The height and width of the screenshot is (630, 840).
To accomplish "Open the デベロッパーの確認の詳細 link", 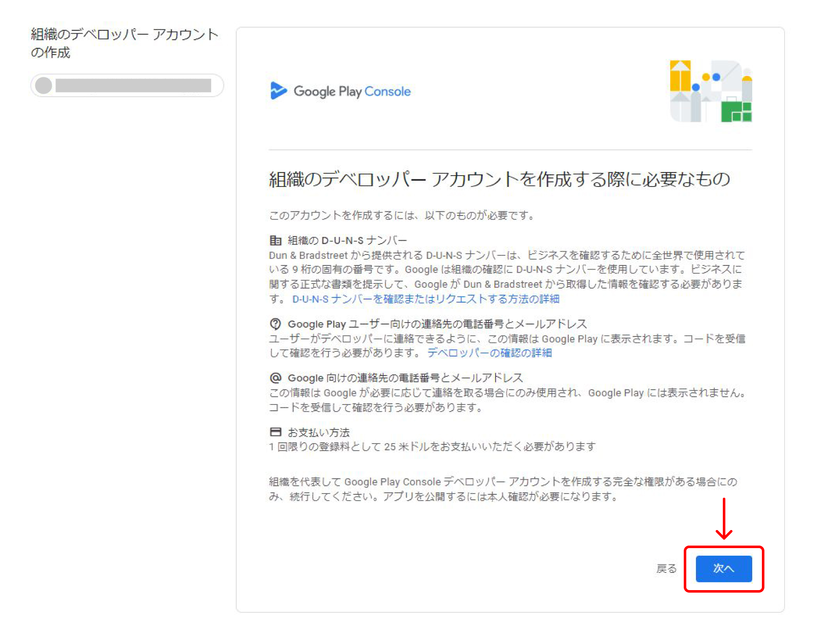I will click(489, 353).
